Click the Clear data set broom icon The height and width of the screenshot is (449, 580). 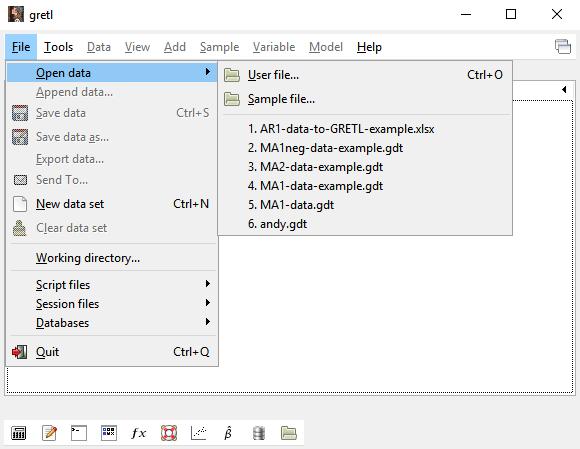(19, 228)
